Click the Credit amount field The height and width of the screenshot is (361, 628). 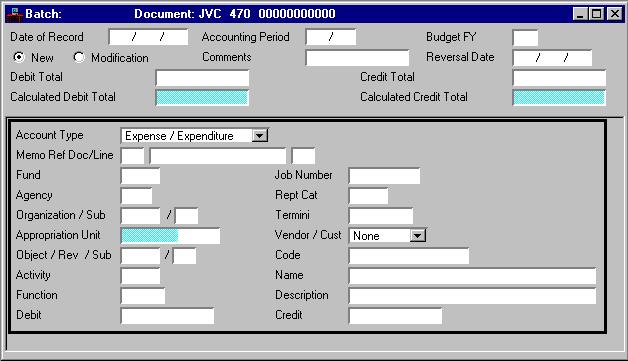pos(395,316)
